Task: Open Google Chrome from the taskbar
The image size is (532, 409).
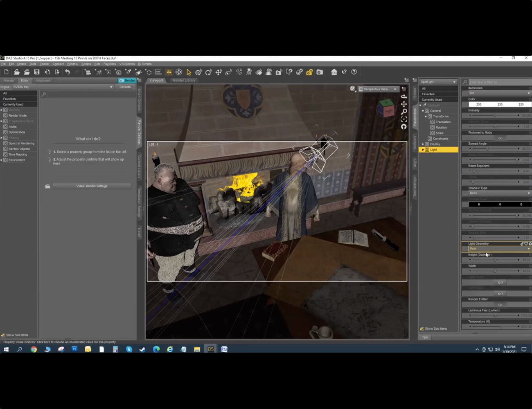Action: coord(34,349)
